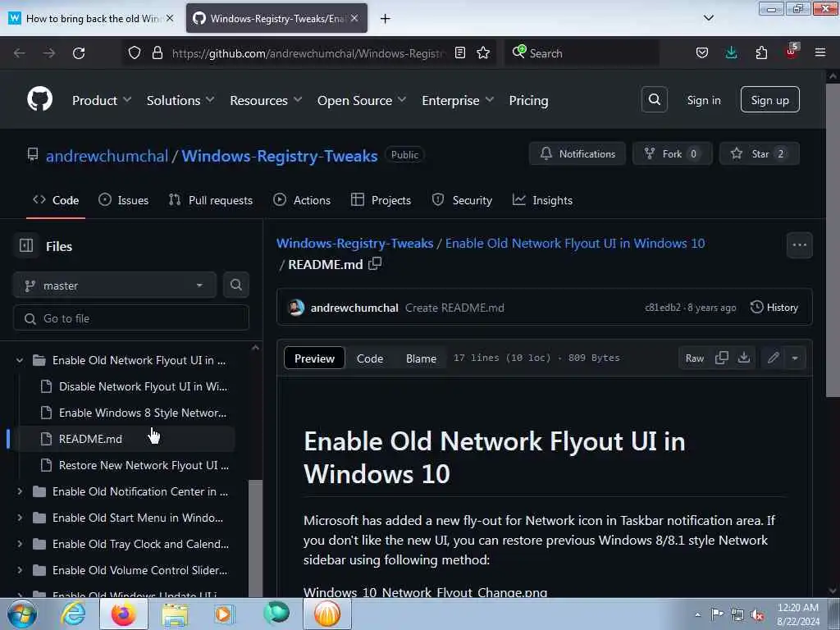
Task: Expand the Enable Old Tray Clock folder
Action: [20, 544]
